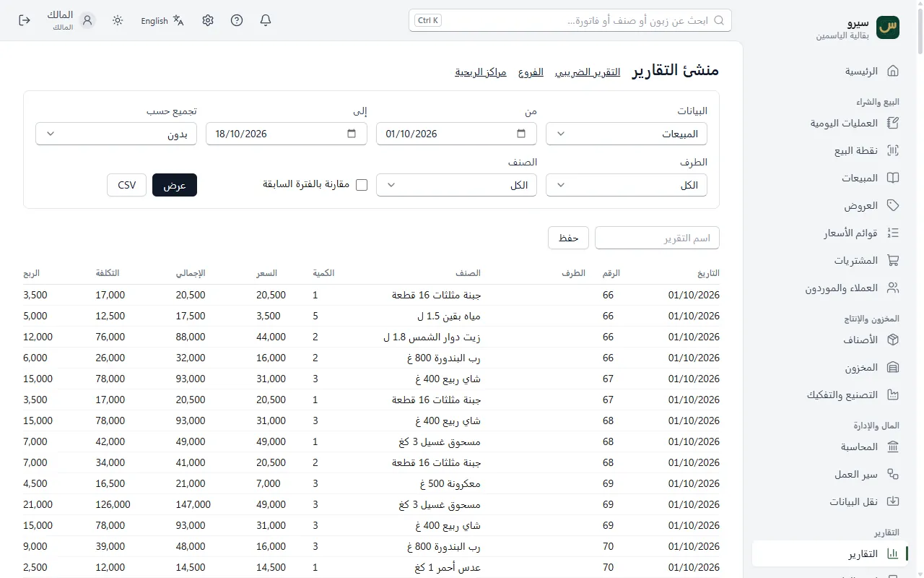Export report using CSV button
Image resolution: width=924 pixels, height=578 pixels.
click(x=126, y=185)
